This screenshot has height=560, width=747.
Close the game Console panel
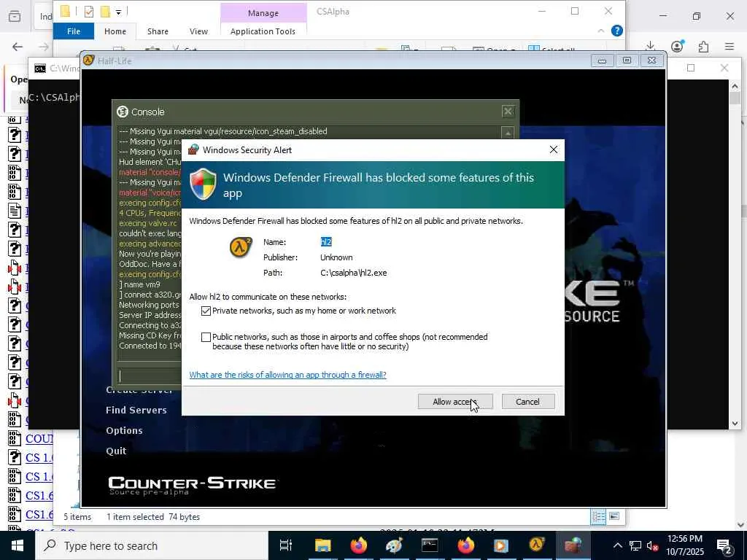coord(508,112)
